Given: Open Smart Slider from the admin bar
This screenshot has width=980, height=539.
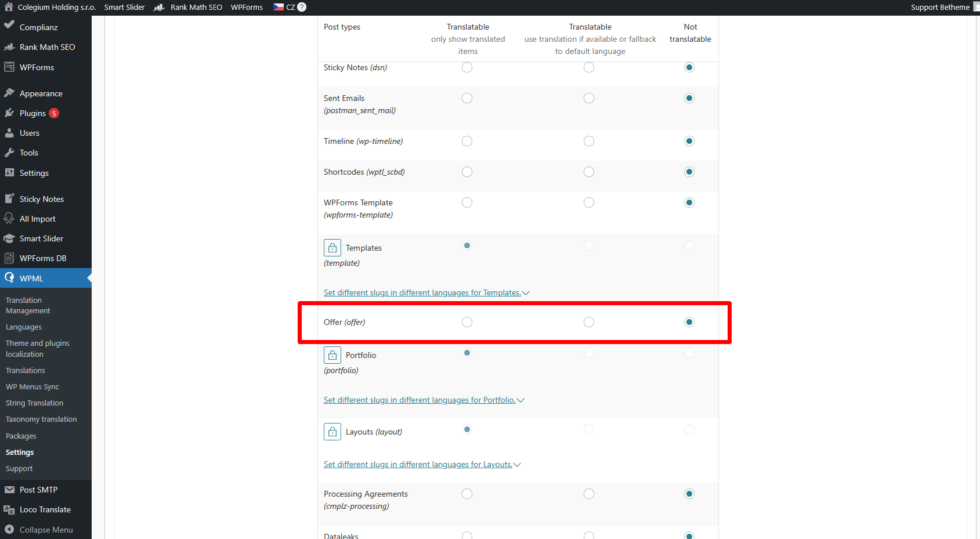Looking at the screenshot, I should [124, 7].
